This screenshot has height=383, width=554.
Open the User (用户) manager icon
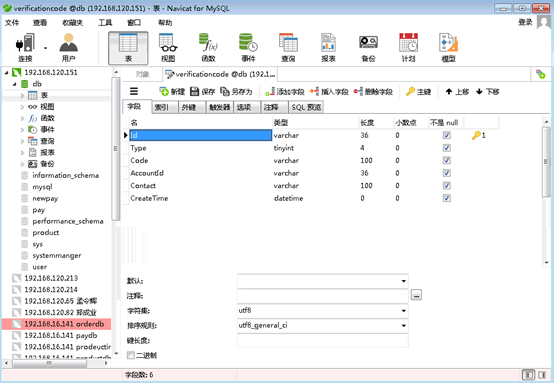pos(69,47)
